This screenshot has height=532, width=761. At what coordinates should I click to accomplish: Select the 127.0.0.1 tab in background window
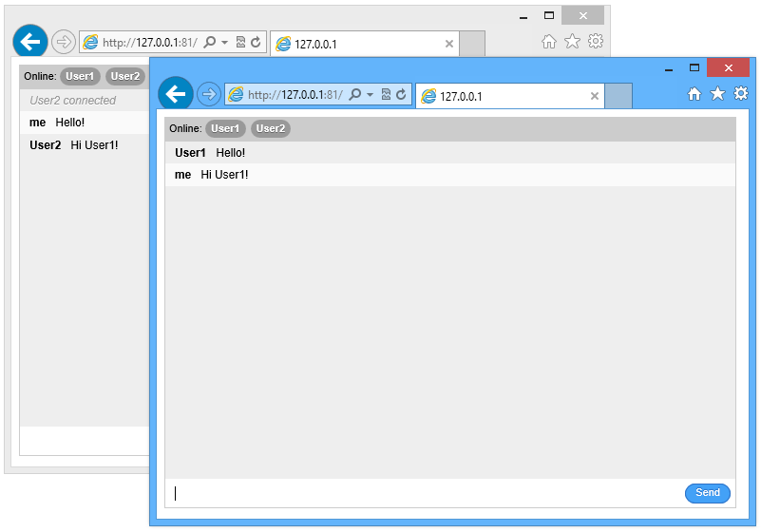point(364,44)
